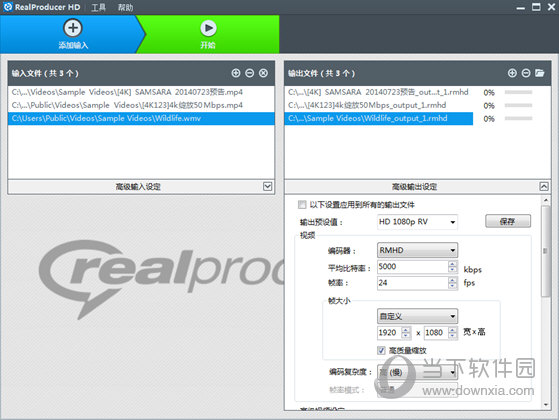Click the RealProducer HD app logo icon
Screen dimensions: 559x420
(x=7, y=7)
